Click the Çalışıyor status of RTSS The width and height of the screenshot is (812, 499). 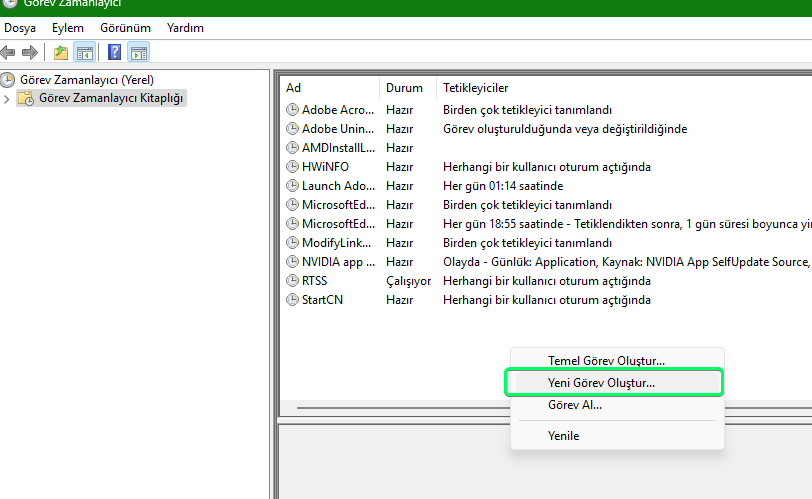click(408, 281)
